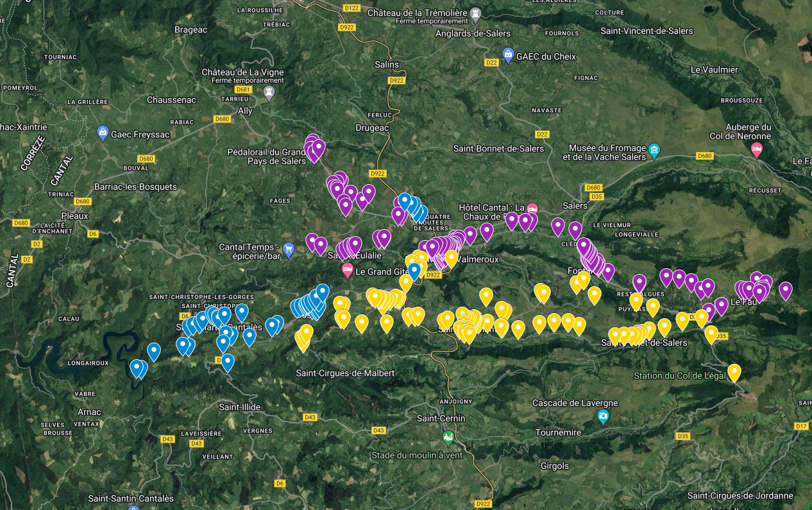The image size is (812, 510).
Task: Select the La Grillère label
Action: coord(87,101)
